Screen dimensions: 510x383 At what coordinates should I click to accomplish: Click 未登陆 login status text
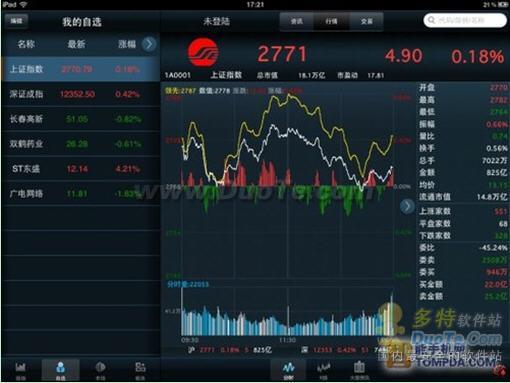216,22
